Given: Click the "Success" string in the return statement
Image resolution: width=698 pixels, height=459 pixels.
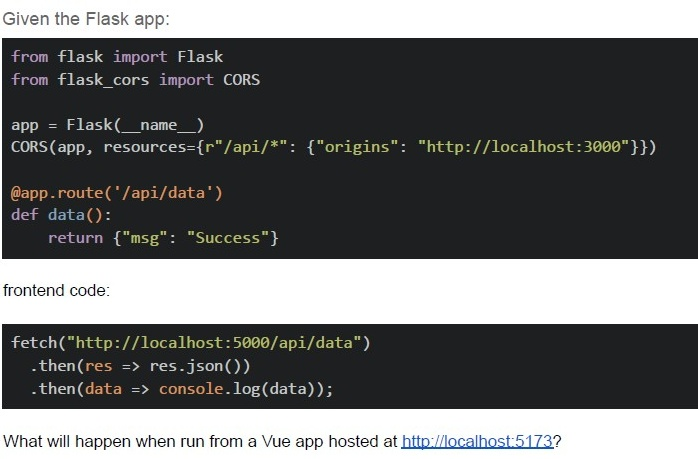Looking at the screenshot, I should click(x=228, y=238).
